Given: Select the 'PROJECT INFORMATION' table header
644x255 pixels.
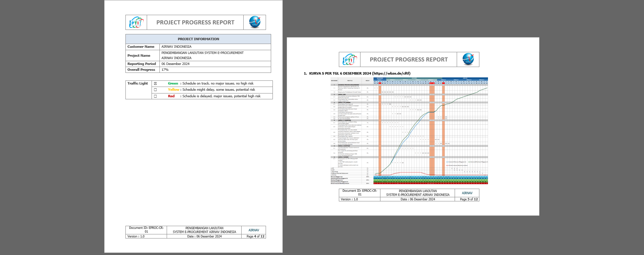Looking at the screenshot, I should [x=198, y=39].
